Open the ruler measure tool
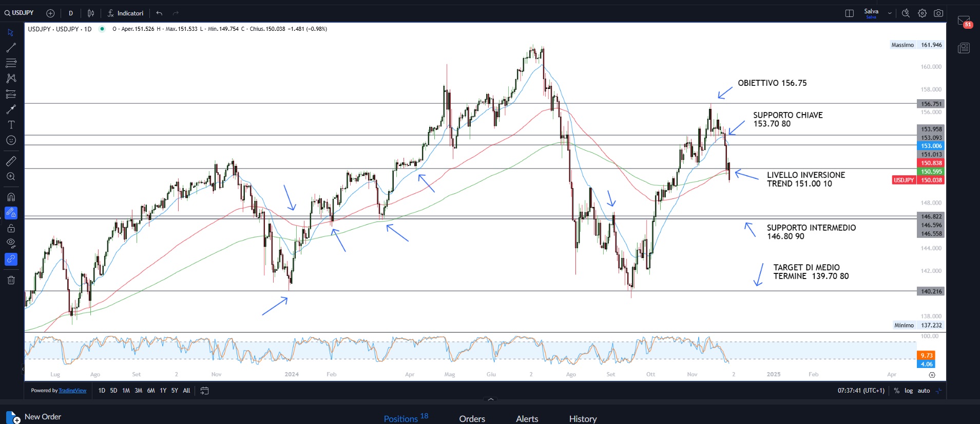 coord(11,161)
